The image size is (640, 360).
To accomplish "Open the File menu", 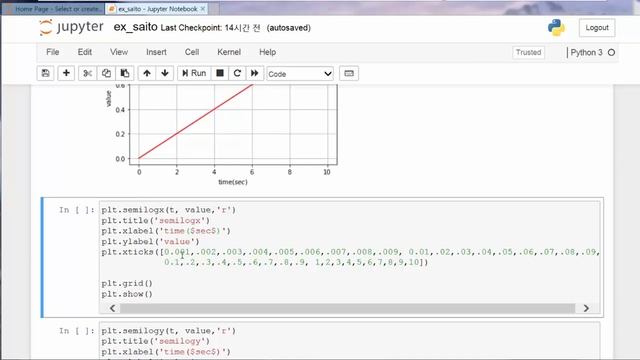I will pos(53,52).
